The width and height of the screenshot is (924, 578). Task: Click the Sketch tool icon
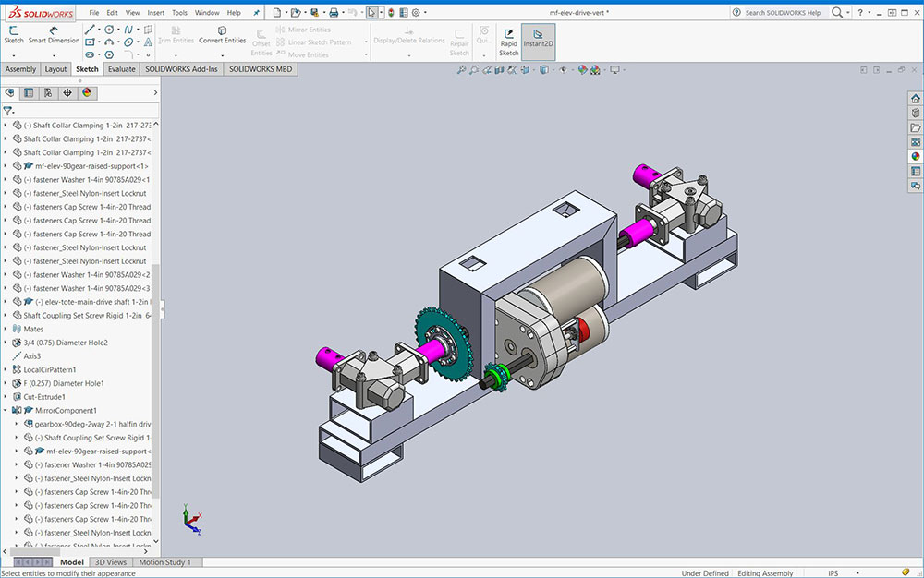[14, 34]
